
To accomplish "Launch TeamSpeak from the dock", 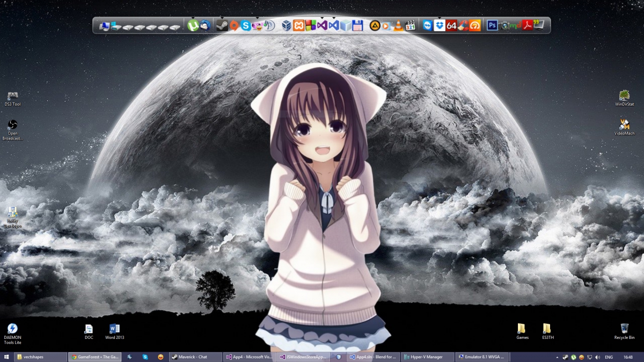I will point(269,25).
